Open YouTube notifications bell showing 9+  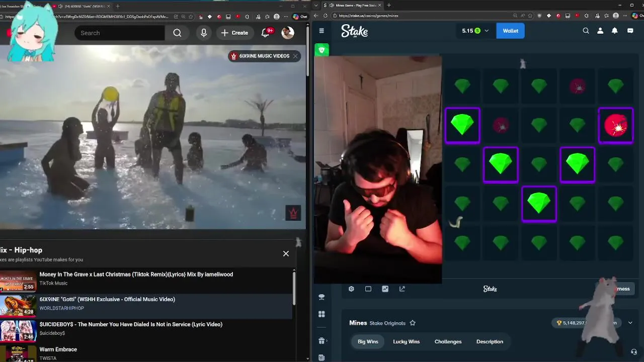pos(266,33)
